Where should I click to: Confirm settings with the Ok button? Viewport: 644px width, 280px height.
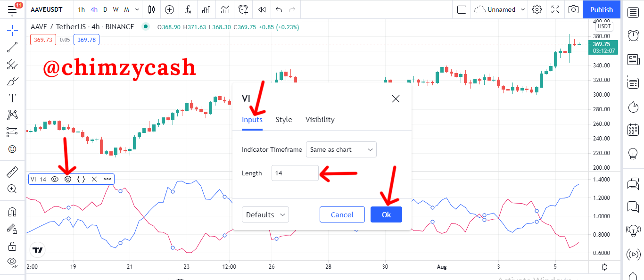click(386, 214)
